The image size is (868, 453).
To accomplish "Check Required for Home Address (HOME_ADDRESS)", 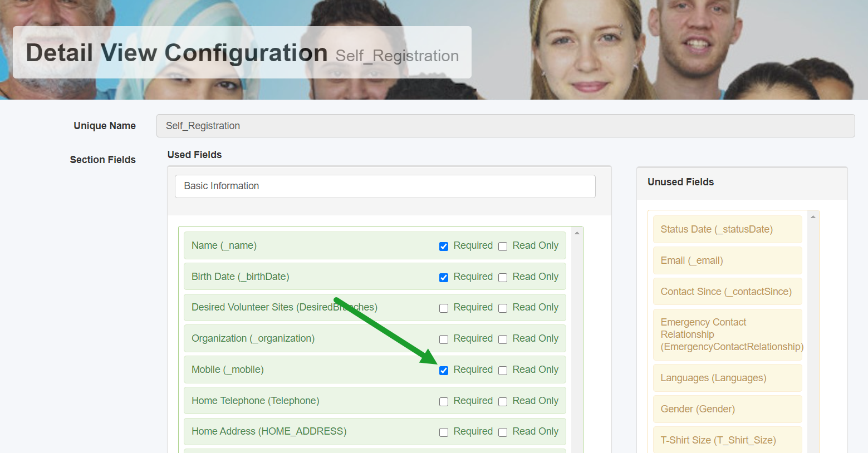I will pyautogui.click(x=444, y=432).
